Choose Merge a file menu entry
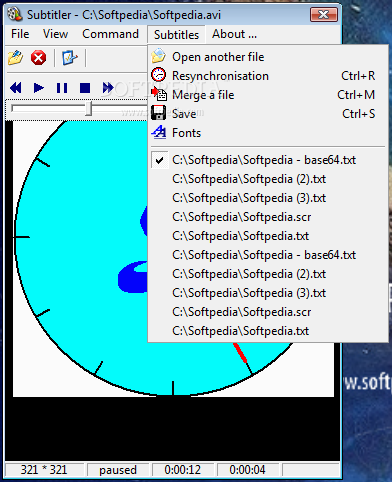 pos(268,95)
